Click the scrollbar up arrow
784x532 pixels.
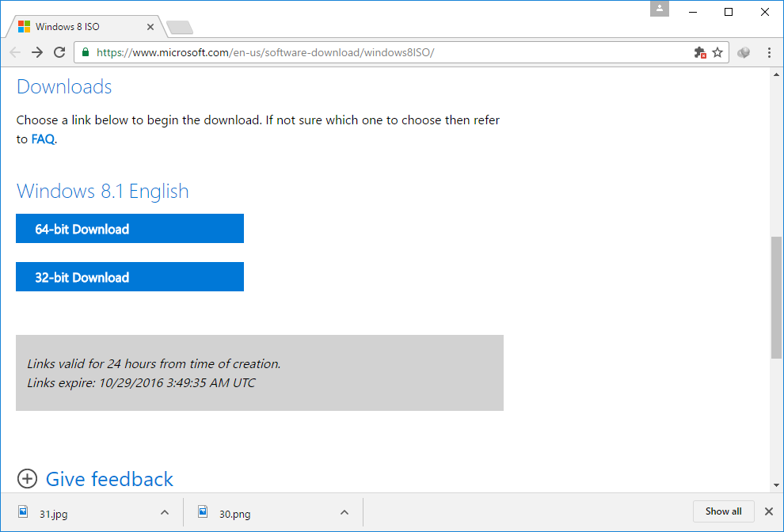pos(776,75)
